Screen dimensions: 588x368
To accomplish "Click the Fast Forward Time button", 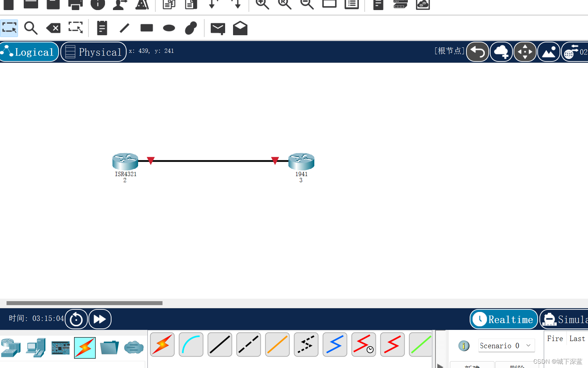I will [100, 319].
